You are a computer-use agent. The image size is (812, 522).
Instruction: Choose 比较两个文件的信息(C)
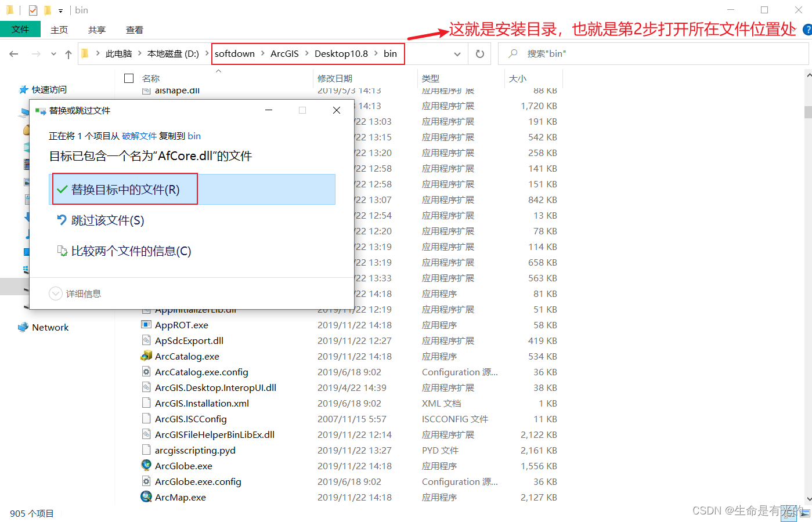[192, 251]
